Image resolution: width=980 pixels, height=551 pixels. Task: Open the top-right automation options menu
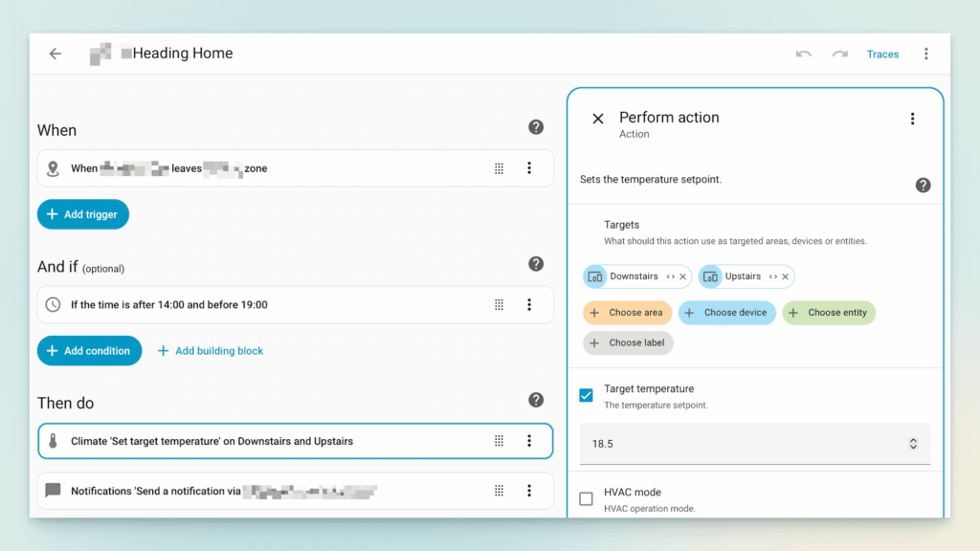pyautogui.click(x=926, y=54)
